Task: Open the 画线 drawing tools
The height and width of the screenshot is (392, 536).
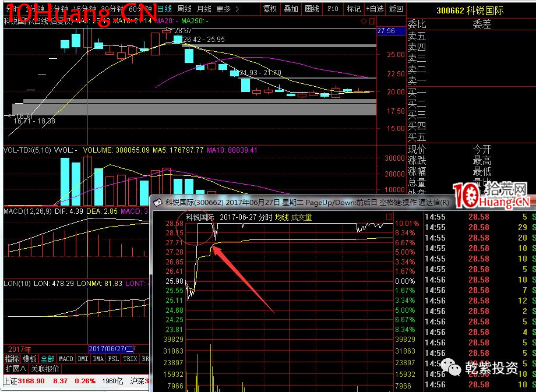Action: tap(312, 9)
